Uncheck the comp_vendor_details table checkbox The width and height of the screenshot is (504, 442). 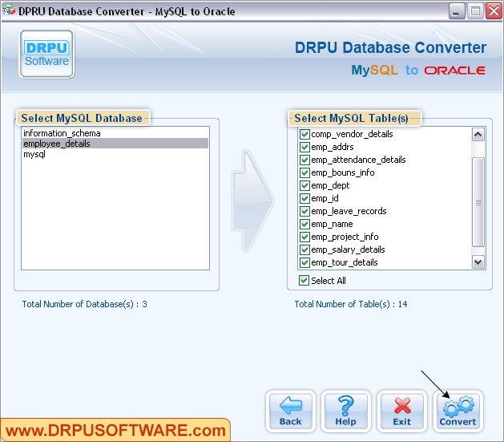[304, 134]
